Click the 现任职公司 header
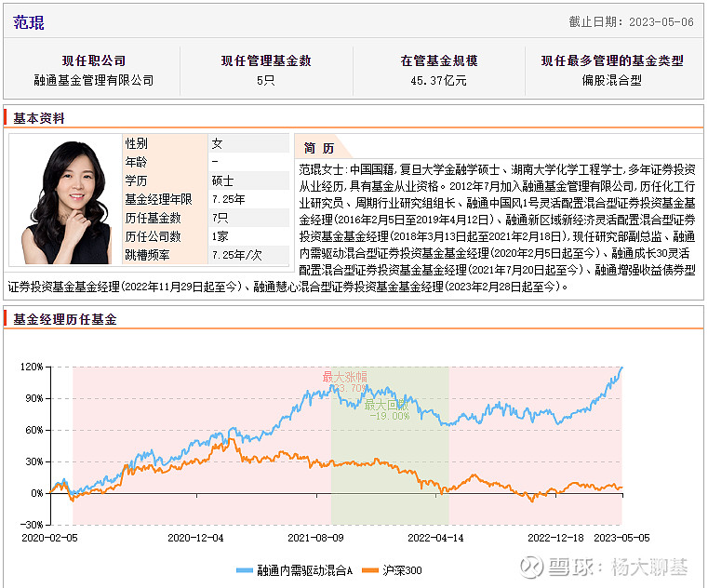 click(x=93, y=60)
